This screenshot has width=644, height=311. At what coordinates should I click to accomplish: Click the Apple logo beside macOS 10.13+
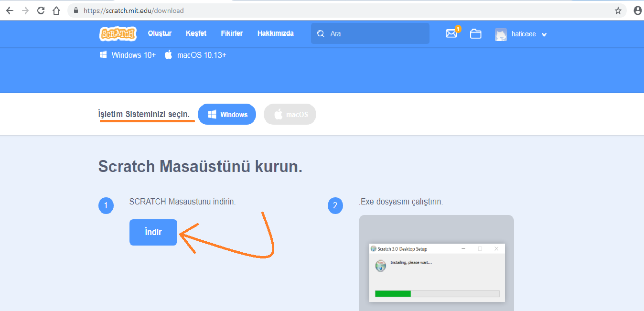pyautogui.click(x=168, y=54)
